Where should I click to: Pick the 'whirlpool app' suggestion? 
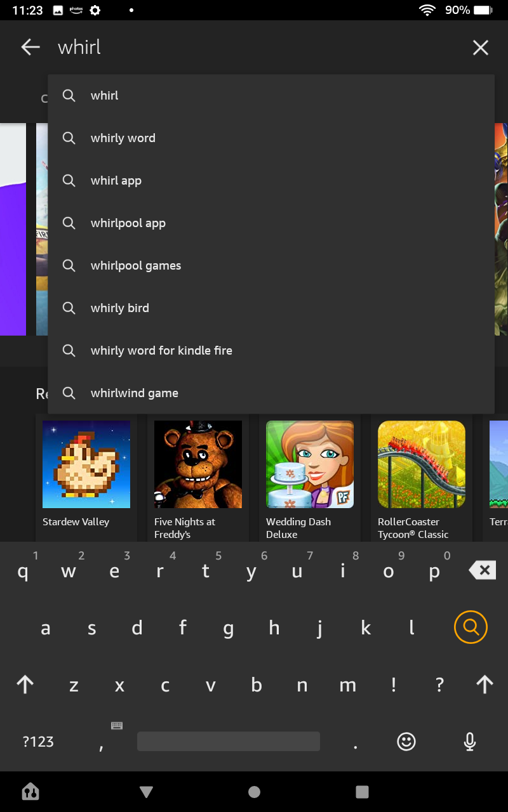pos(271,223)
